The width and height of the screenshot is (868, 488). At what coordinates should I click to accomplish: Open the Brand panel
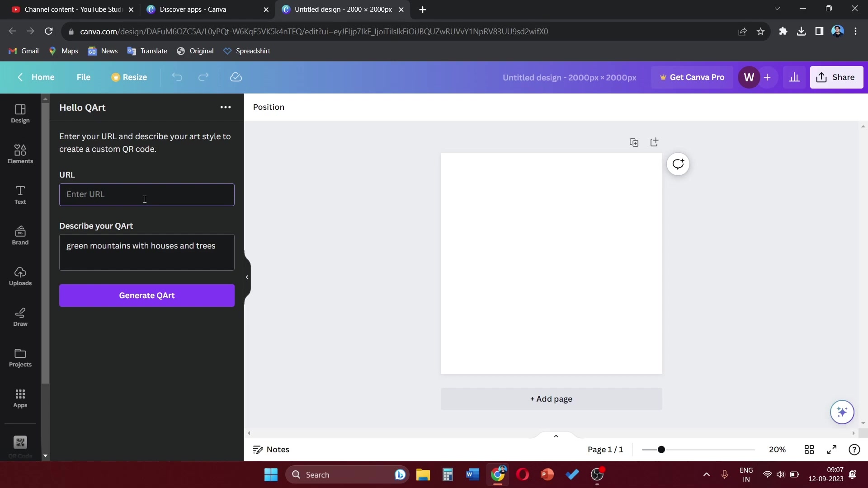[x=20, y=235]
